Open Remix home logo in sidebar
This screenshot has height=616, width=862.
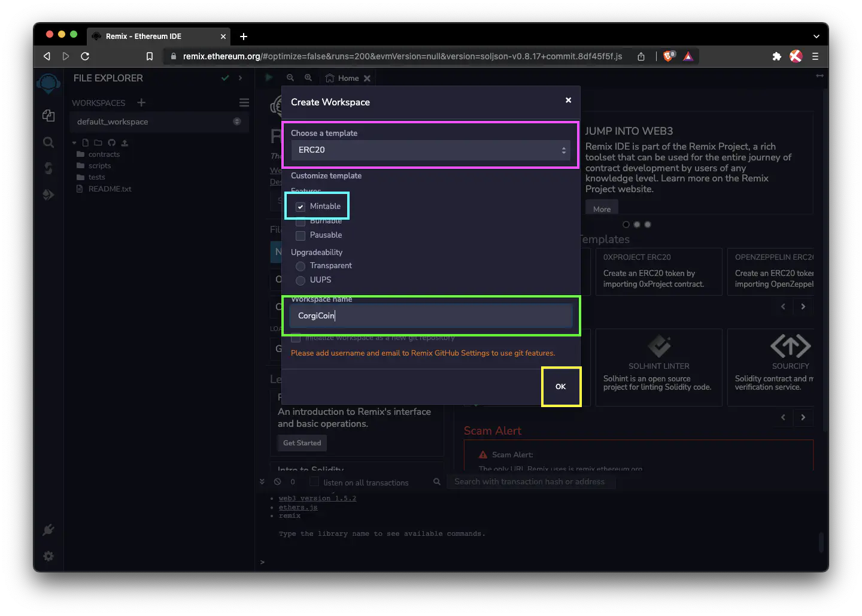pyautogui.click(x=48, y=83)
